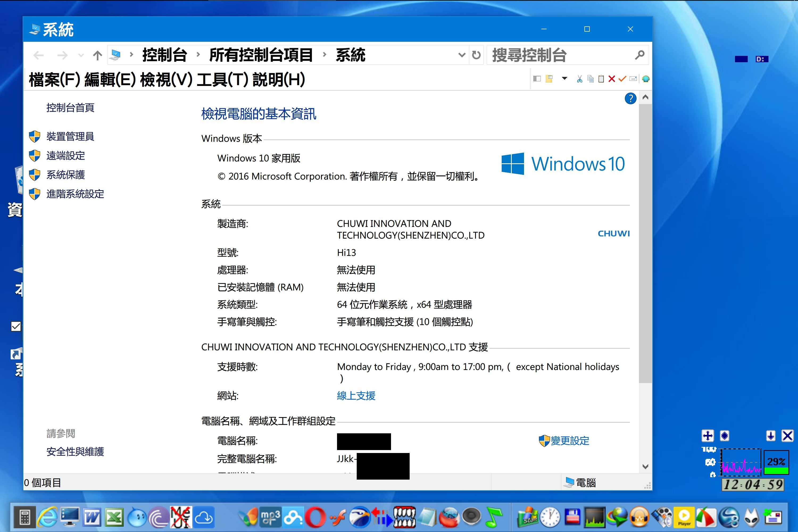Click the 所有控制台項目 breadcrumb
Screen dimensions: 798x532
(261, 55)
